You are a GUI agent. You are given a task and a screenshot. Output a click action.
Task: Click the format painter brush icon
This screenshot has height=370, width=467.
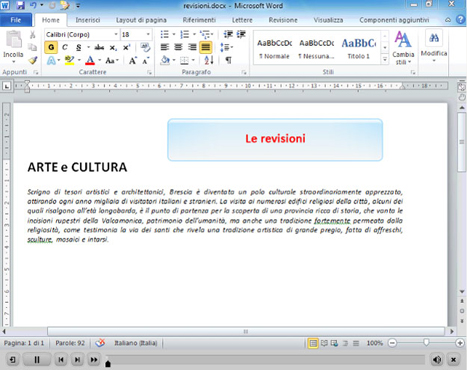click(32, 60)
